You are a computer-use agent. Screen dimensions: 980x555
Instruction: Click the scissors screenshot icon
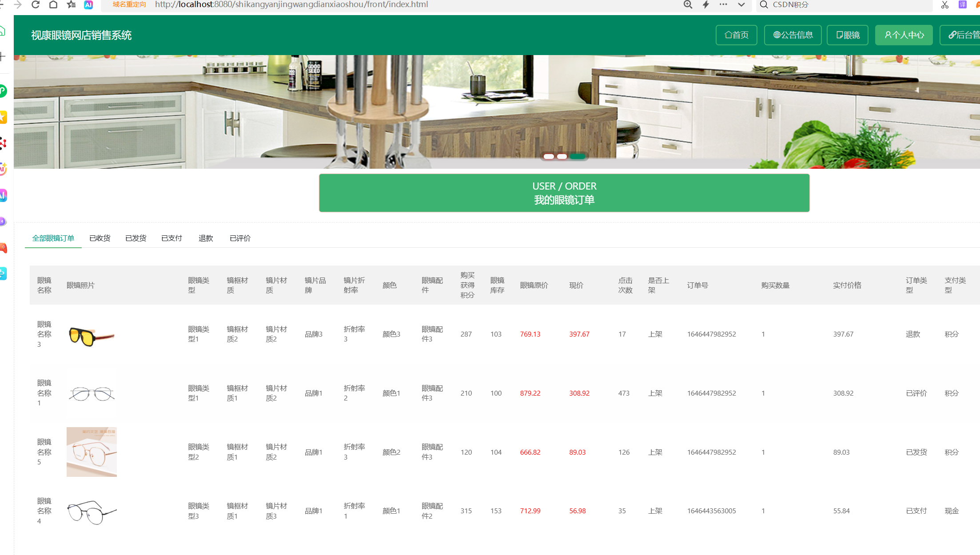(944, 4)
